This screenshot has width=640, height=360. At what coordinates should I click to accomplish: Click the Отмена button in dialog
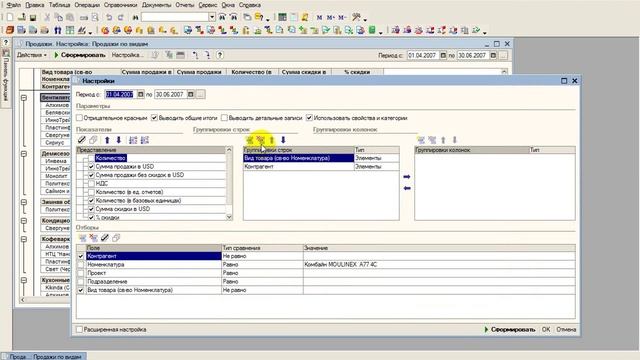566,329
